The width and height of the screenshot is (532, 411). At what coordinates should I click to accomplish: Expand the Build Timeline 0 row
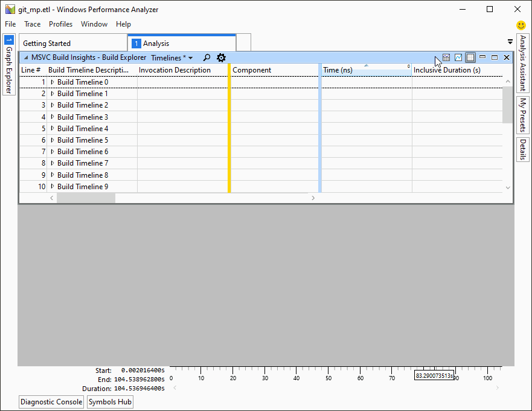point(52,82)
